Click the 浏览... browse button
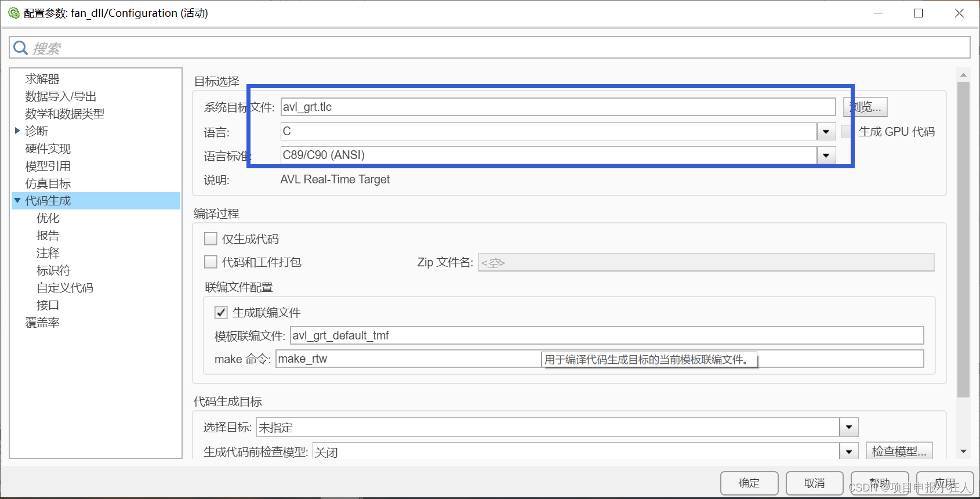This screenshot has width=980, height=499. pos(865,107)
